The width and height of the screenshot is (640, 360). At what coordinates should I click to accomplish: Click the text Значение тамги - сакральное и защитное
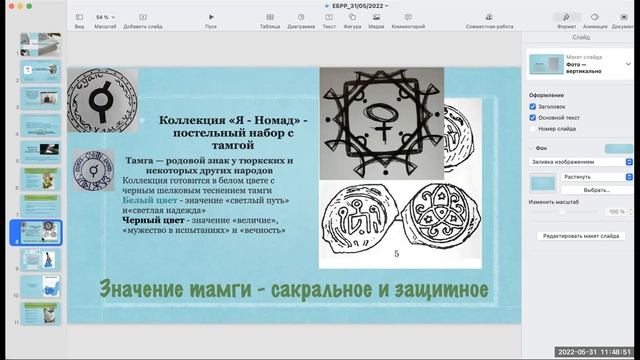pyautogui.click(x=294, y=289)
